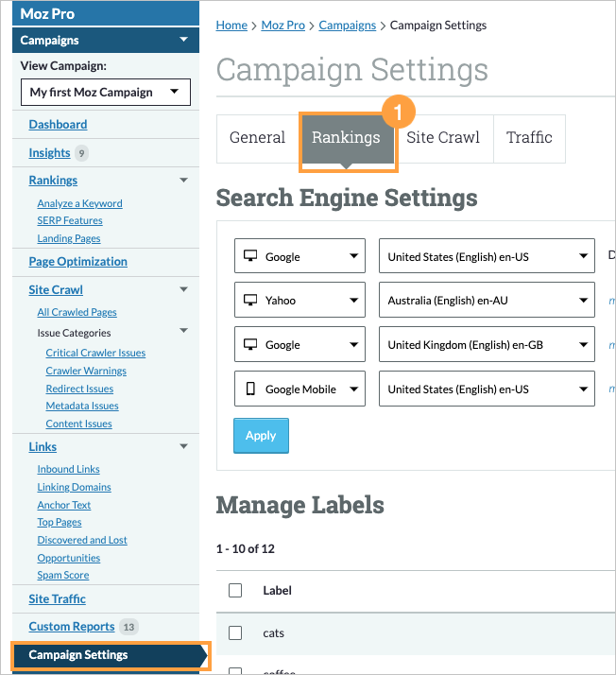Open Critical Crawler Issues link
Screen dimensions: 616x675
[x=95, y=353]
